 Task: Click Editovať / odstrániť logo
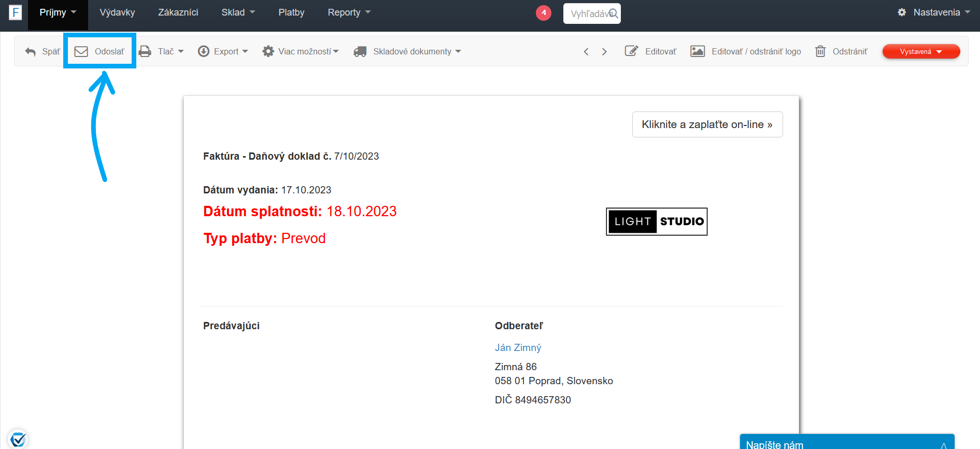click(x=756, y=51)
